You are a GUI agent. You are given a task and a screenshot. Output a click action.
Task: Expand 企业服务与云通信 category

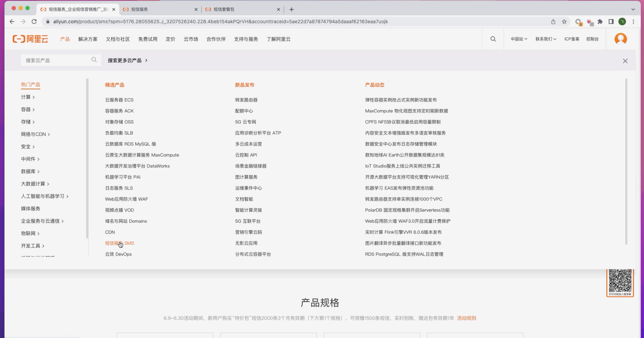pos(42,221)
